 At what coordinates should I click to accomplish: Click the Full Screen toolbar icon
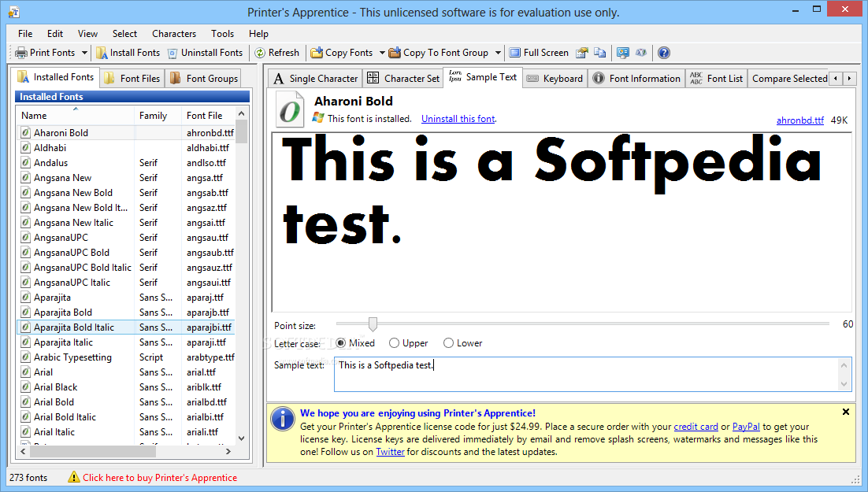(x=515, y=53)
